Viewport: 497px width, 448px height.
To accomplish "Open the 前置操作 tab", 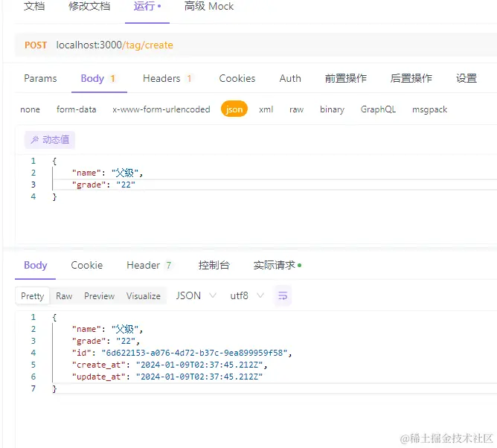I will click(x=346, y=78).
